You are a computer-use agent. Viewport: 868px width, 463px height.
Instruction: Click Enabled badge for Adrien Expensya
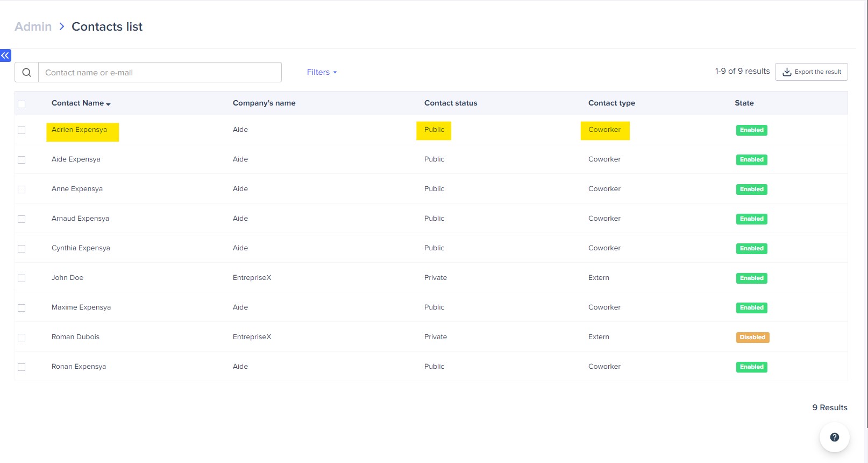click(x=751, y=130)
